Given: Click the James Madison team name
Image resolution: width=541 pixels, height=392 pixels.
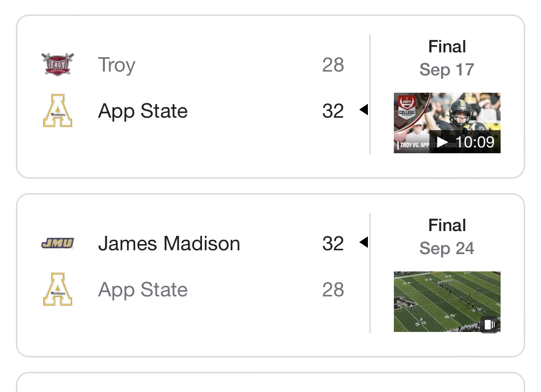Looking at the screenshot, I should 169,244.
